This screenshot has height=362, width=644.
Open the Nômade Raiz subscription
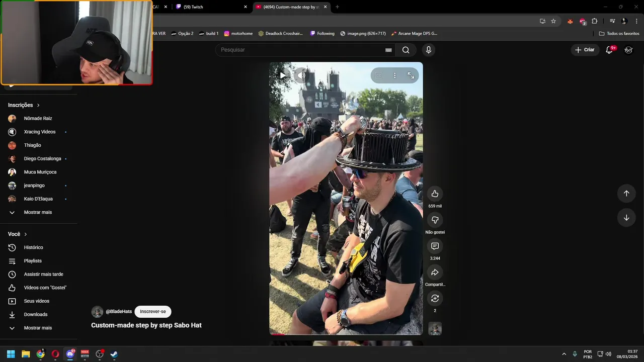pyautogui.click(x=38, y=119)
